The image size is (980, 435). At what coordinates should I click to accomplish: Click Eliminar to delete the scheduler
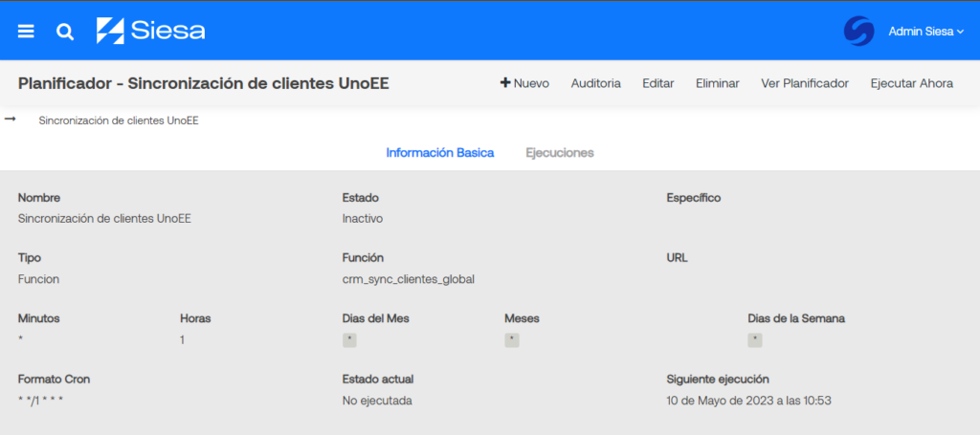point(718,83)
